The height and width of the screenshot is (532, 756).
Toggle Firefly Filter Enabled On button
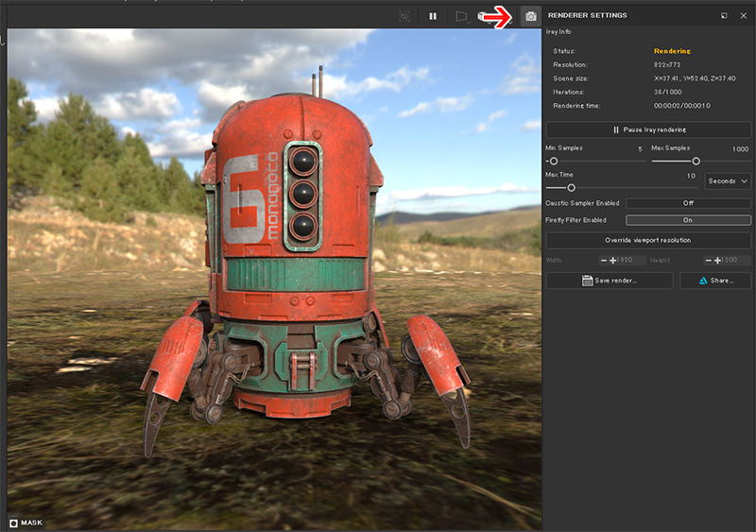coord(688,220)
